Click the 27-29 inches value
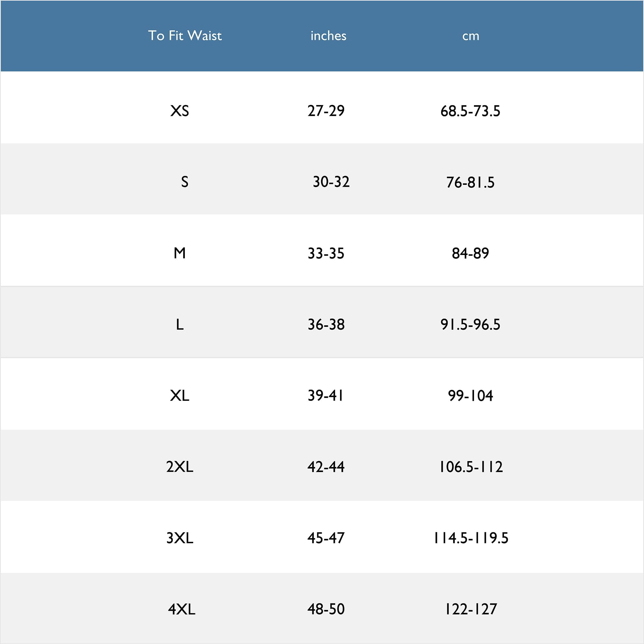Image resolution: width=644 pixels, height=644 pixels. pyautogui.click(x=326, y=111)
